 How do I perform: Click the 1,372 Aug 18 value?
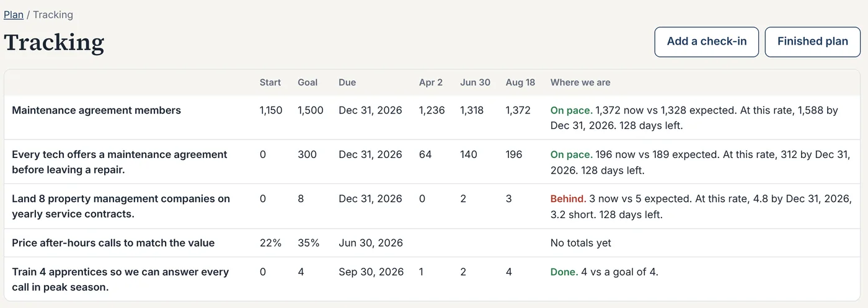pos(518,110)
